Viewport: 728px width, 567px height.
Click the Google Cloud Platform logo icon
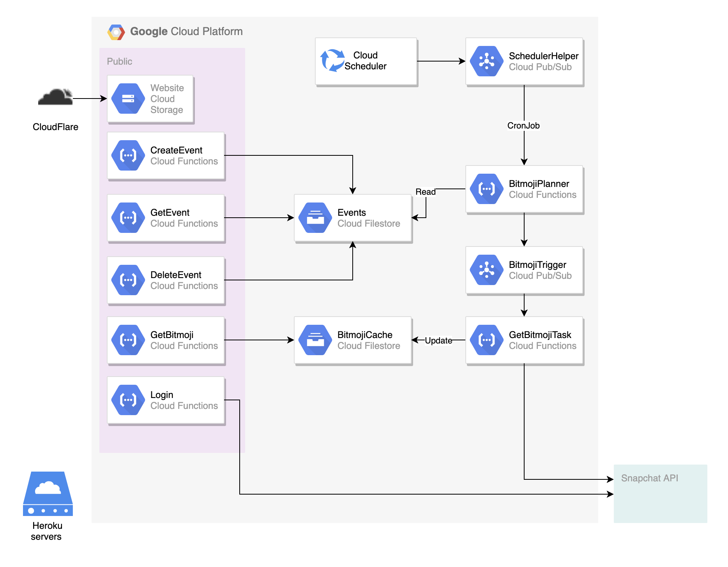pyautogui.click(x=116, y=32)
